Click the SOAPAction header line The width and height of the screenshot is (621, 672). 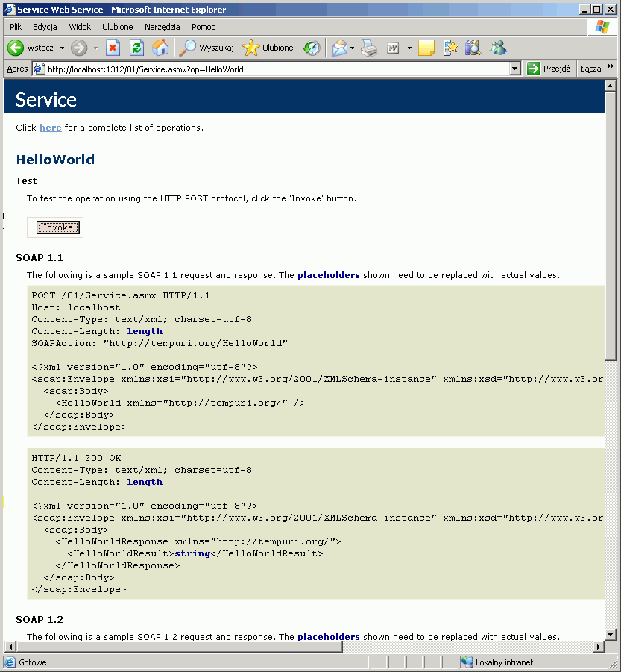(160, 343)
